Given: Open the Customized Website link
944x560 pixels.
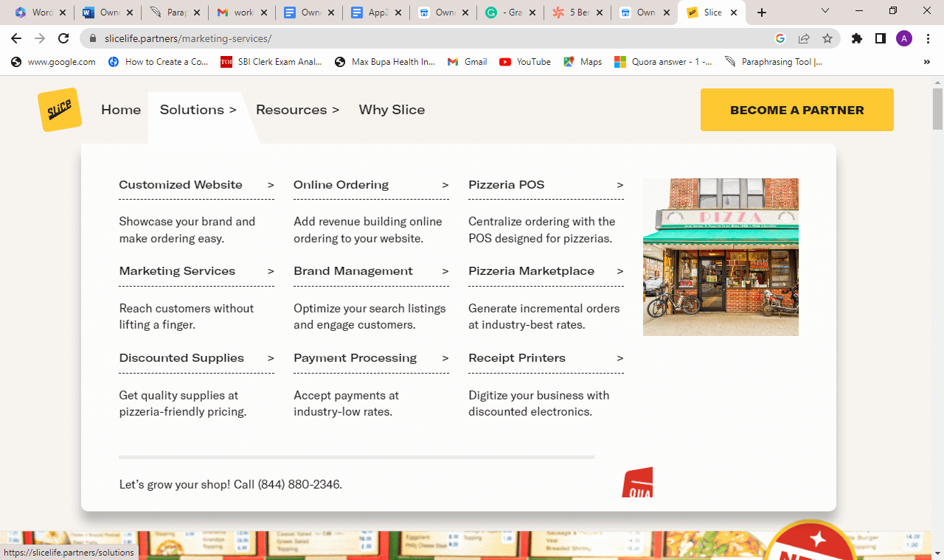Looking at the screenshot, I should [x=181, y=185].
